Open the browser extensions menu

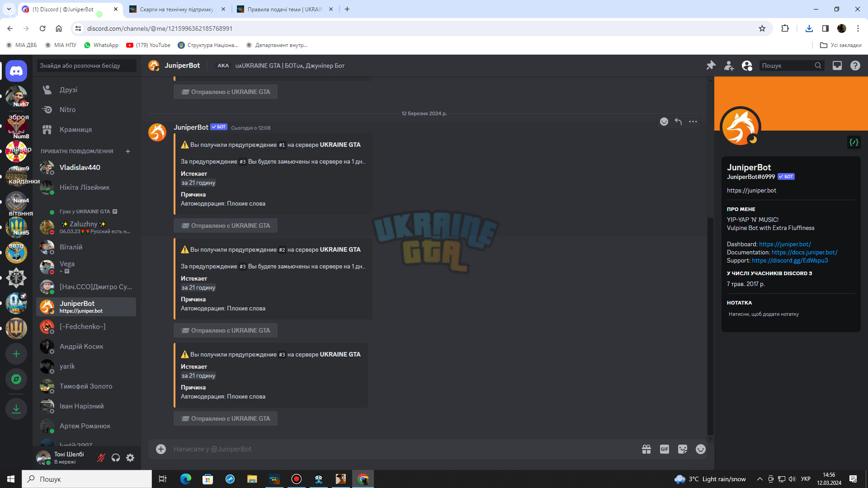(x=785, y=28)
